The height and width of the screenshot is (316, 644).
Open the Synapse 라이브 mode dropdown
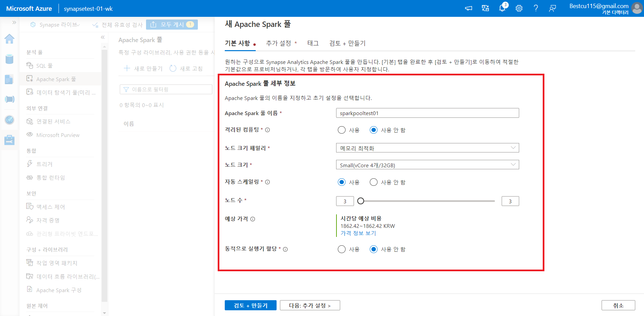pos(55,25)
